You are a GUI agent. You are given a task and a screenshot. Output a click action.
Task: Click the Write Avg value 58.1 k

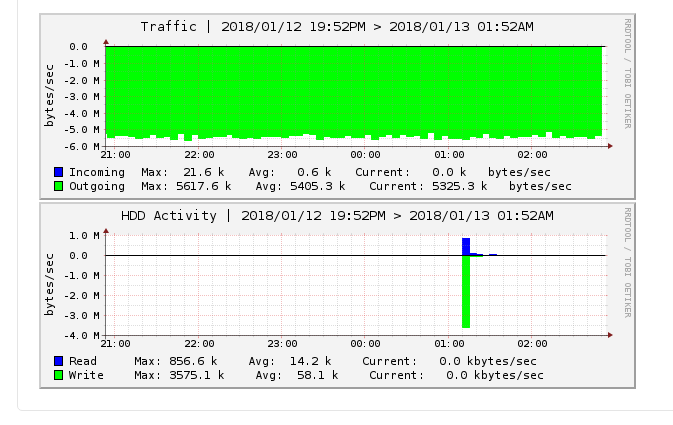[317, 375]
